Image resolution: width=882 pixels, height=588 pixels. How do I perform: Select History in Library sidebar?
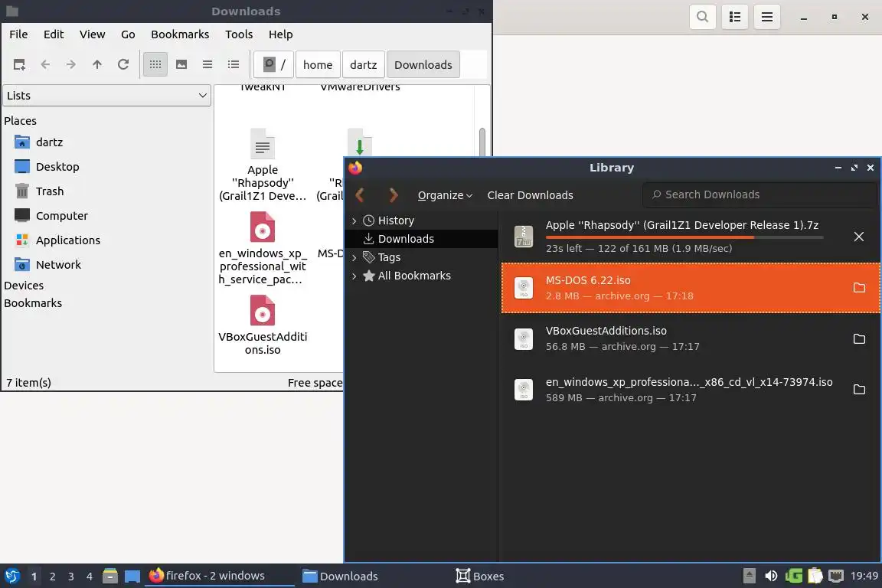point(396,220)
